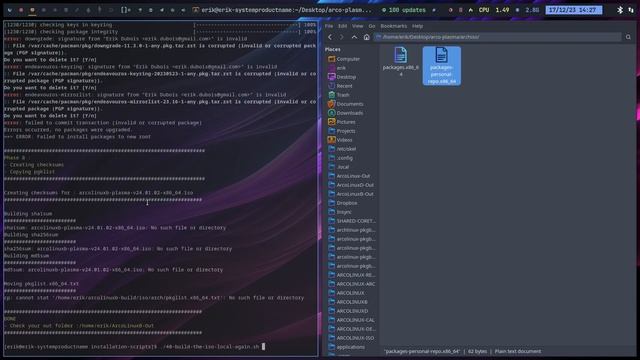The image size is (640, 360).
Task: Click the date and time clock widget
Action: tap(573, 10)
